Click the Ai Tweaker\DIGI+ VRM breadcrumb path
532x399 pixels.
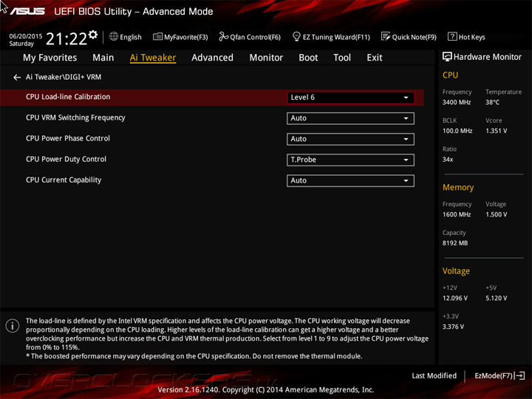64,77
